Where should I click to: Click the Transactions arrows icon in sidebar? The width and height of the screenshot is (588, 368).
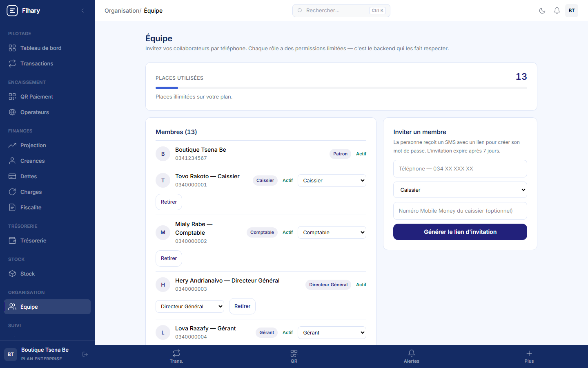tap(12, 63)
